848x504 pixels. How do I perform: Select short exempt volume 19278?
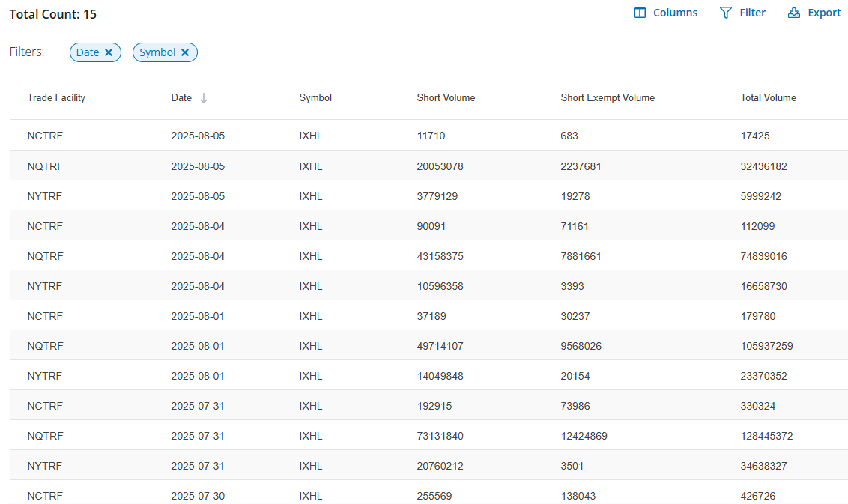(x=575, y=196)
